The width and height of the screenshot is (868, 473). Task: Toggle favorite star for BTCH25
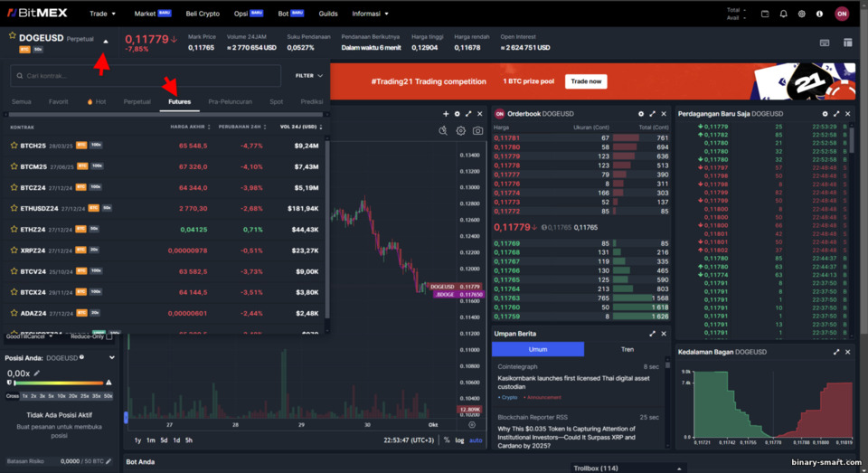(x=14, y=146)
